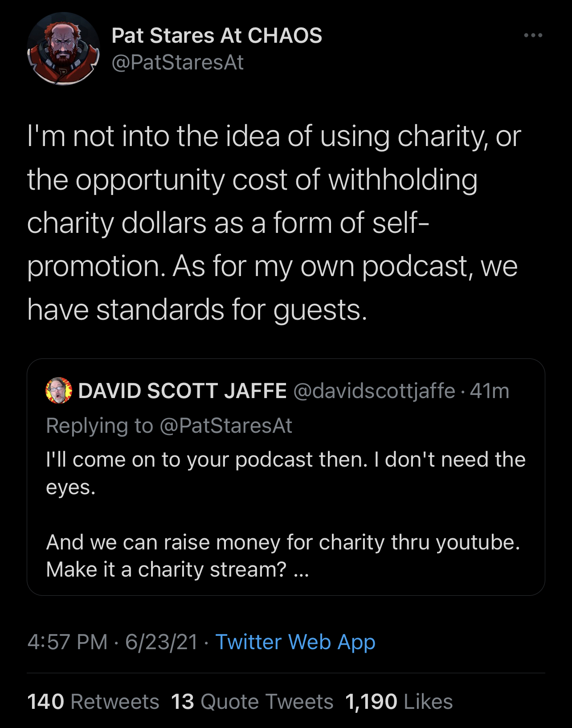The image size is (572, 728).
Task: Click the Pat Stares At CHAOS display name
Action: tap(217, 35)
